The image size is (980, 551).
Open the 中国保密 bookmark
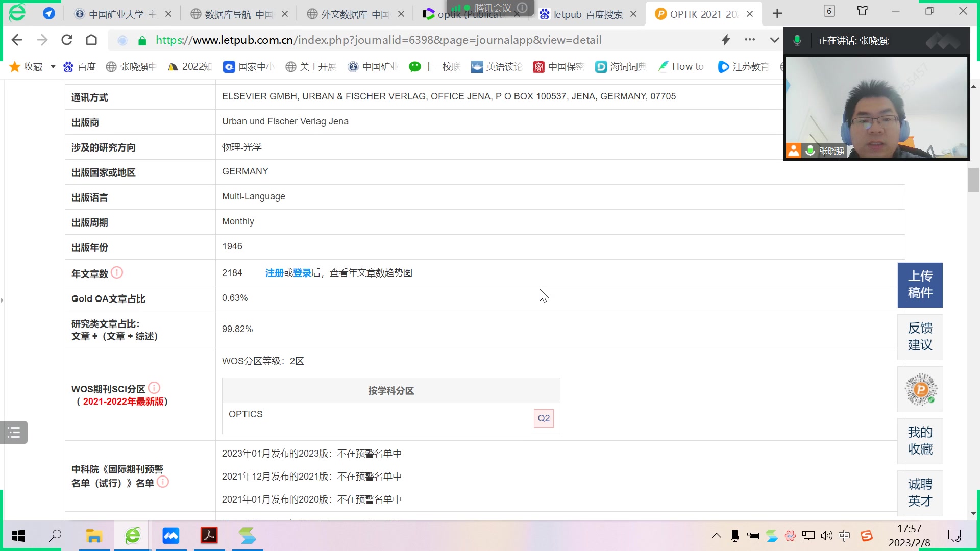tap(558, 67)
